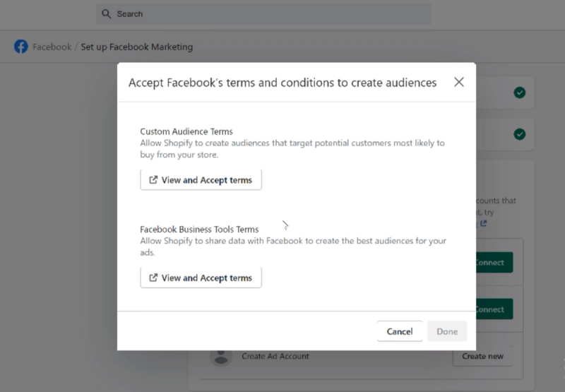This screenshot has width=565, height=392.
Task: Click the Facebook Business Tools Terms heading
Action: [x=199, y=230]
